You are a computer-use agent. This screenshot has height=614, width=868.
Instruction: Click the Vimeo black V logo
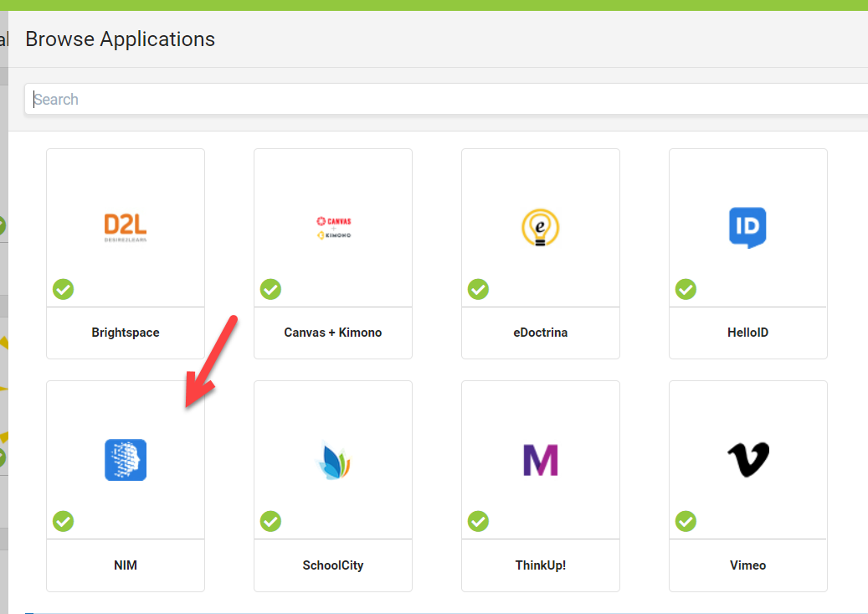(747, 460)
